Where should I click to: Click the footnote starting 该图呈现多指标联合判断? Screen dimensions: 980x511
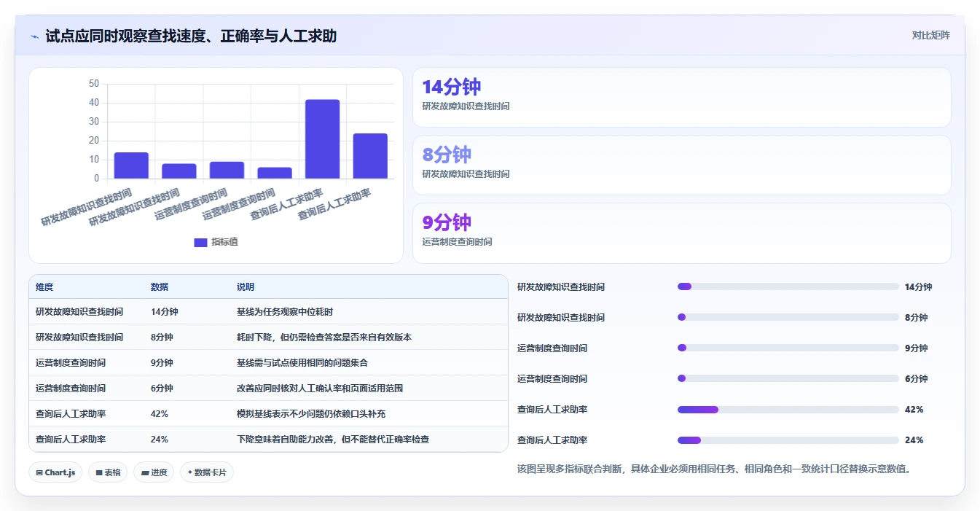click(x=714, y=469)
